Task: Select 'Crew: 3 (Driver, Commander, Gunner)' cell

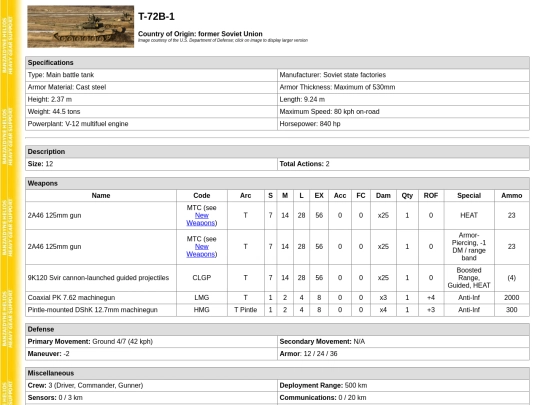Action: (151, 385)
